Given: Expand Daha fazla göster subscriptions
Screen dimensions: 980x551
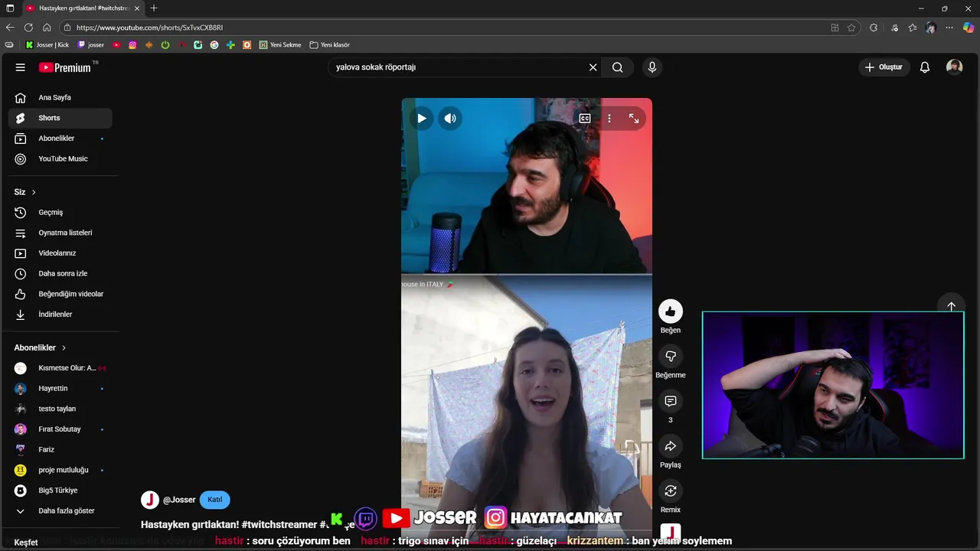Looking at the screenshot, I should coord(60,511).
